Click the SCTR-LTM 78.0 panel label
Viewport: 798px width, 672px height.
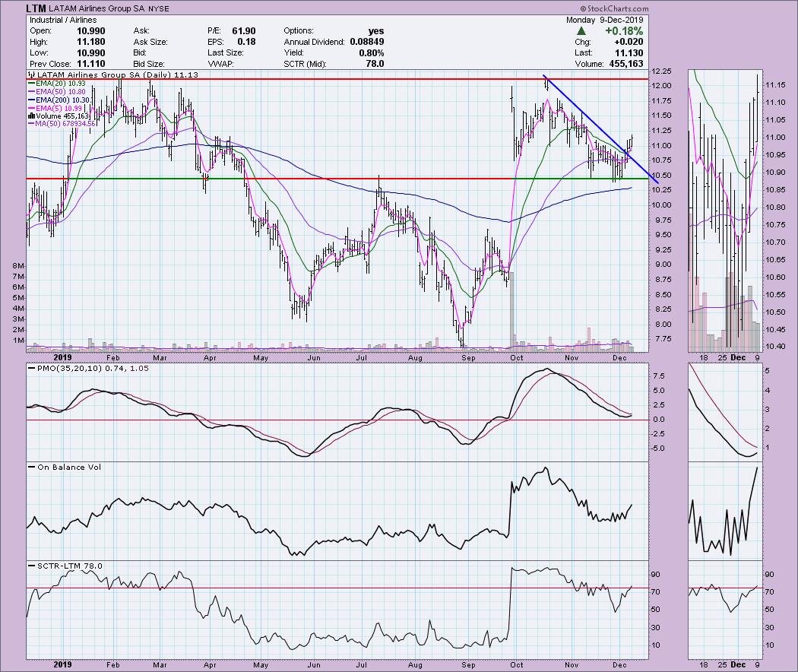click(x=65, y=566)
